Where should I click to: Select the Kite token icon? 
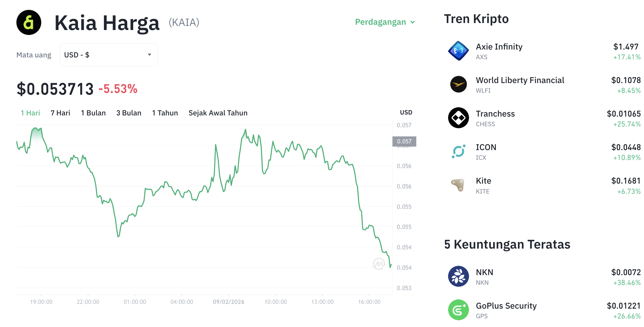[458, 185]
